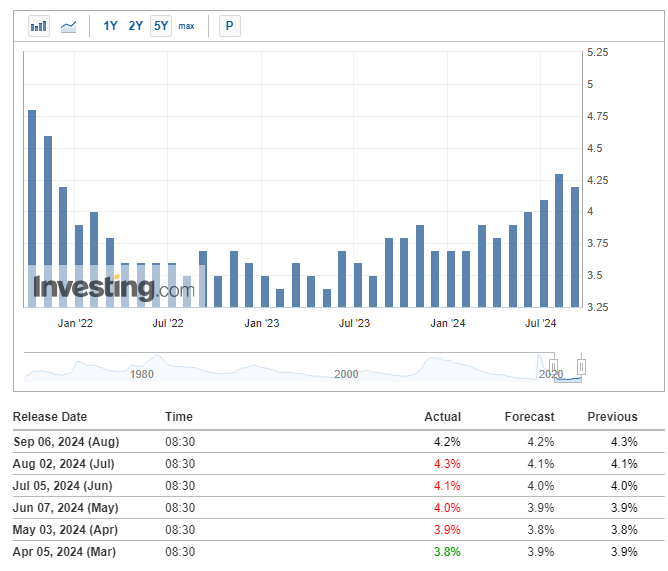Click the Actual column header
Image resolution: width=668 pixels, height=571 pixels.
click(443, 417)
